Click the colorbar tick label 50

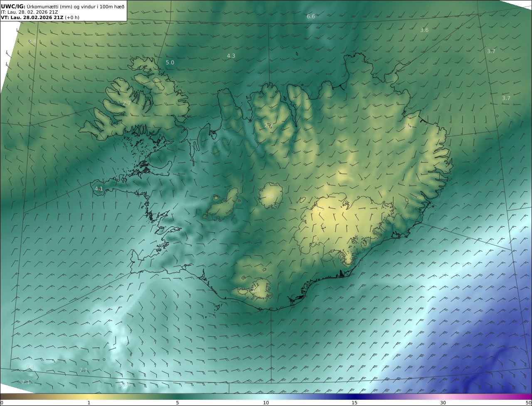(x=529, y=403)
